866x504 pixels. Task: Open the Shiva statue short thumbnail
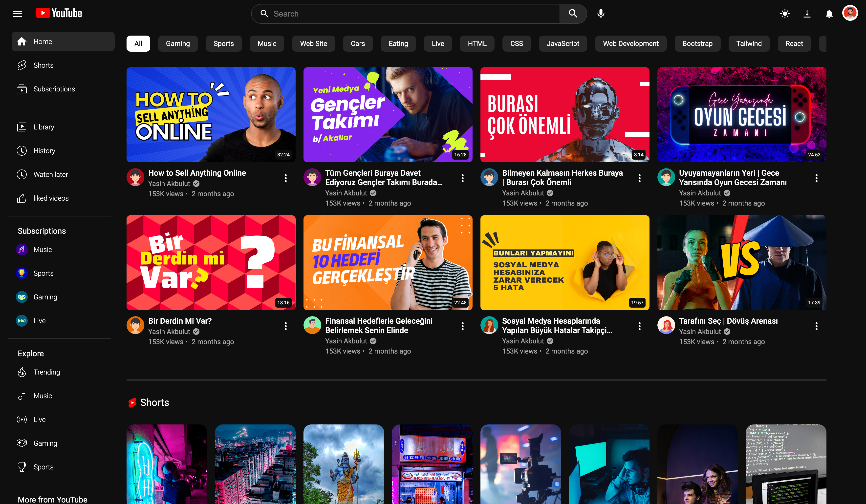pyautogui.click(x=344, y=464)
